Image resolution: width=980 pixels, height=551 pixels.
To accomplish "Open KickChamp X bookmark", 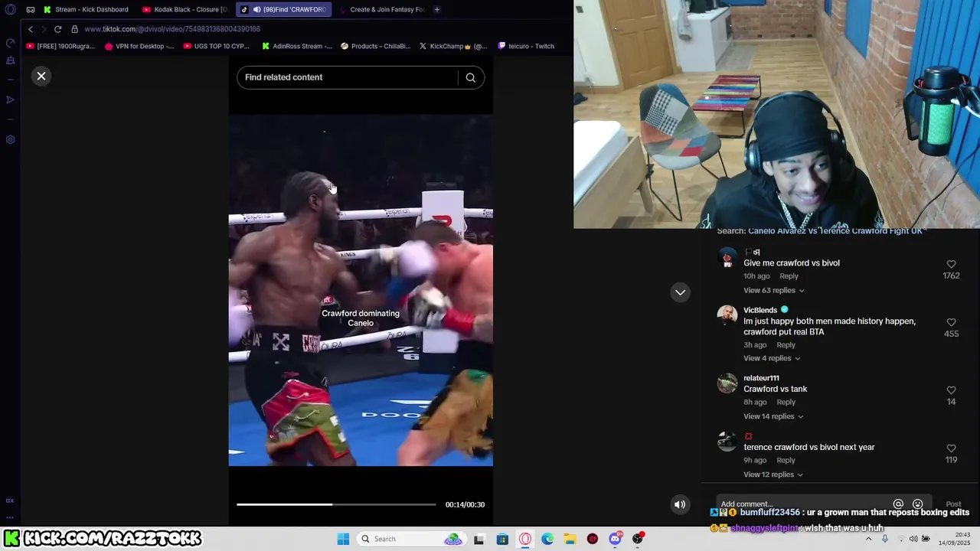I will tap(453, 46).
